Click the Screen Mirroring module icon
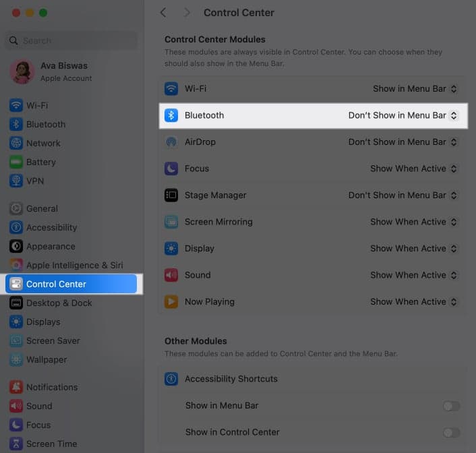The height and width of the screenshot is (453, 476). (171, 222)
